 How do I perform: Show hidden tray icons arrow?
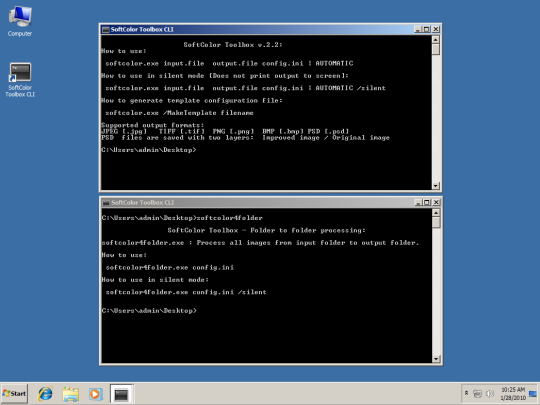coord(466,393)
